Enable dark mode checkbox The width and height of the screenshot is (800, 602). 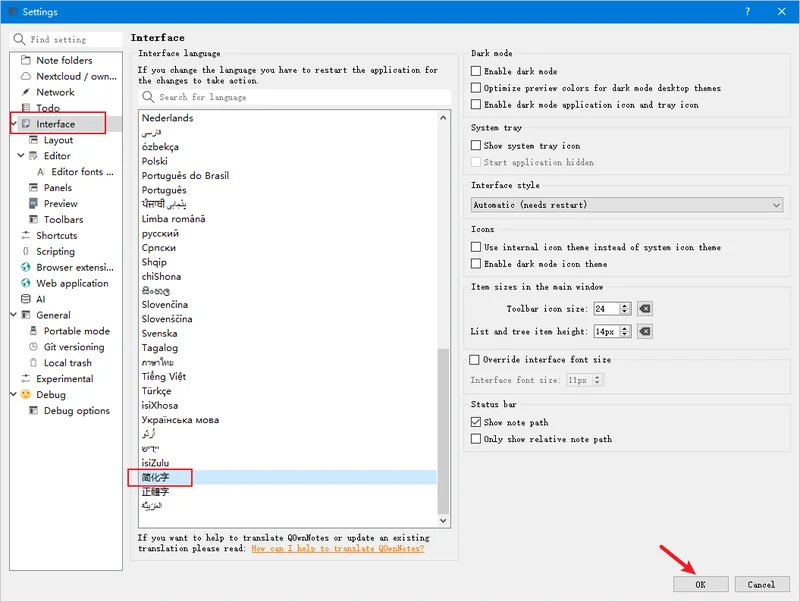point(476,71)
